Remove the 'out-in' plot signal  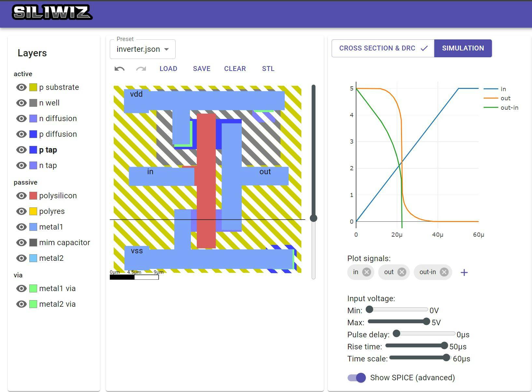(x=443, y=272)
